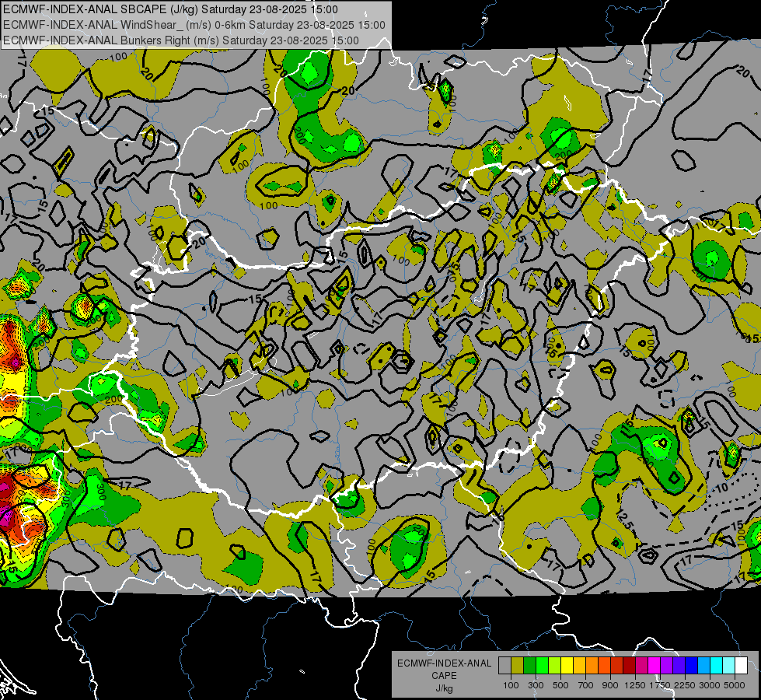Click the white legend swatch
Screen dimensions: 761x700
pyautogui.click(x=741, y=666)
